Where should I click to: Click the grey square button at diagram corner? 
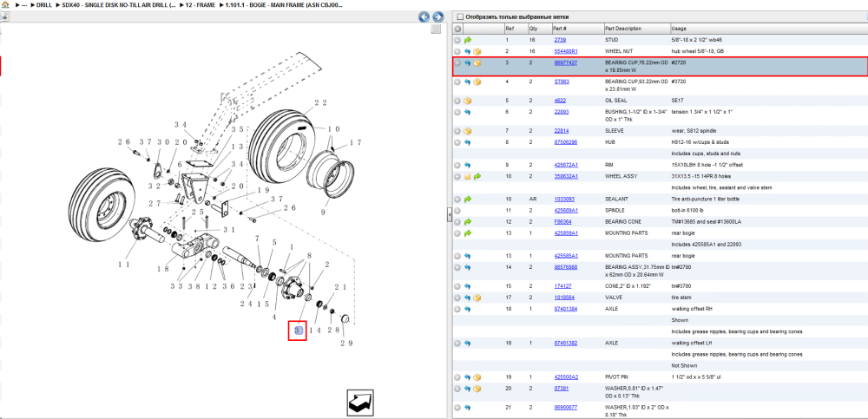(437, 29)
